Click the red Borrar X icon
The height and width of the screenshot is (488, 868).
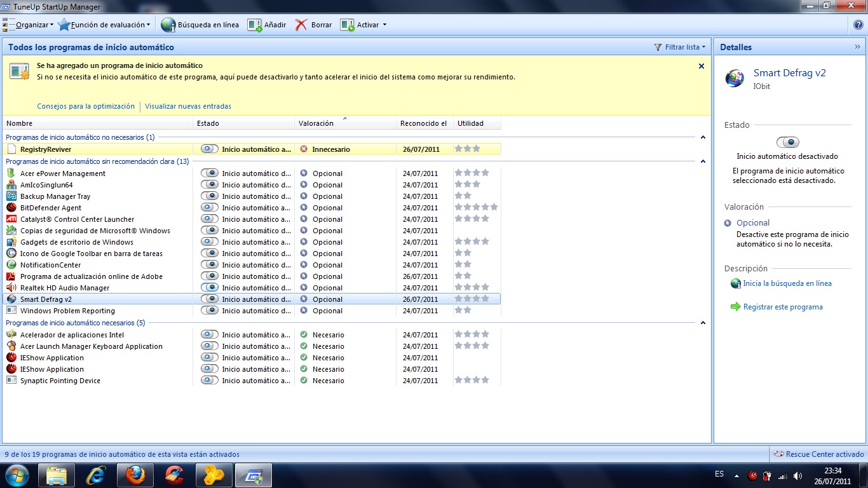click(301, 25)
